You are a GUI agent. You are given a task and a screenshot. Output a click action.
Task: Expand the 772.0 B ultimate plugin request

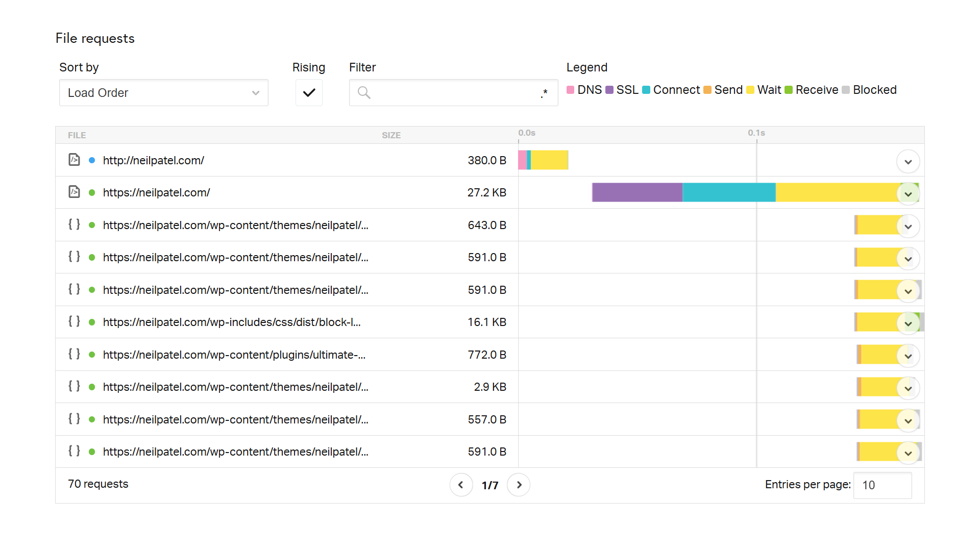(908, 356)
